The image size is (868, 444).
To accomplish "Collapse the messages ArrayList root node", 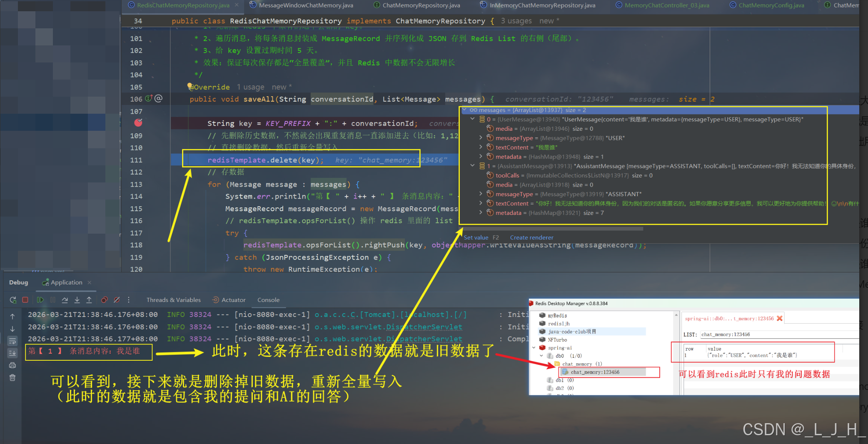I will tap(464, 110).
